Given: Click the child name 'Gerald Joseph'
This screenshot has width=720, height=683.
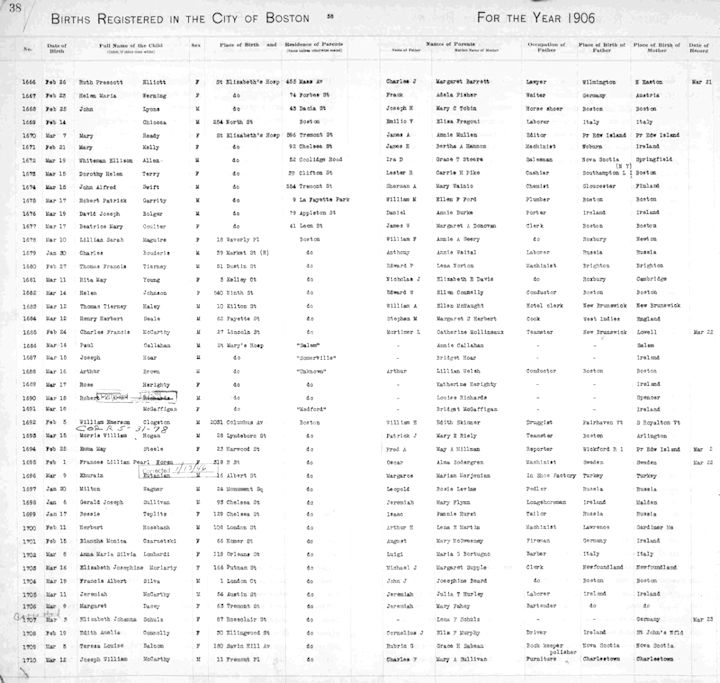Looking at the screenshot, I should pos(101,502).
